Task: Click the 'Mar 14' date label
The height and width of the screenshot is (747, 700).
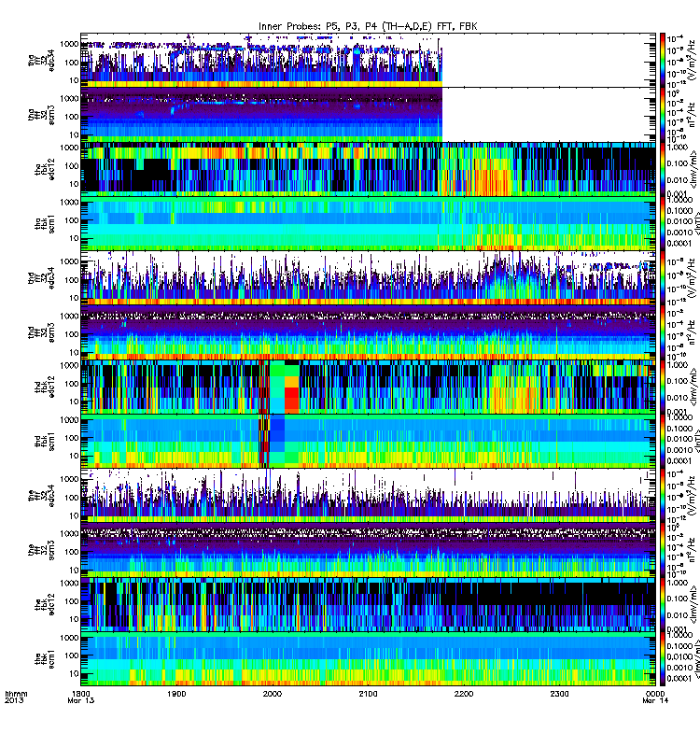Action: coord(655,701)
